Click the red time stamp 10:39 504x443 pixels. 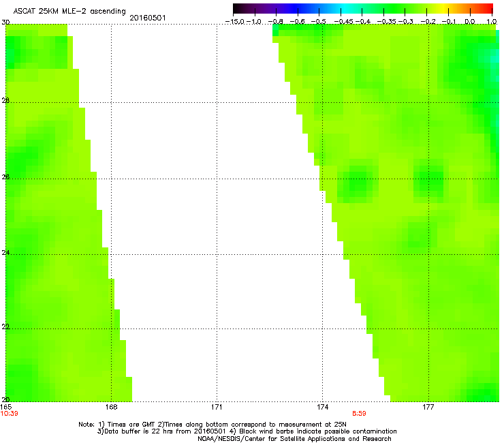[9, 414]
